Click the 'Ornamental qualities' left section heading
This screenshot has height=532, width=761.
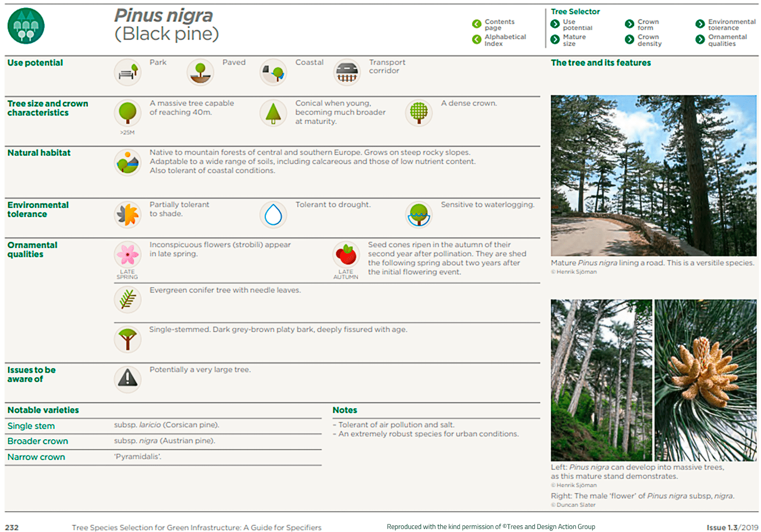point(32,250)
